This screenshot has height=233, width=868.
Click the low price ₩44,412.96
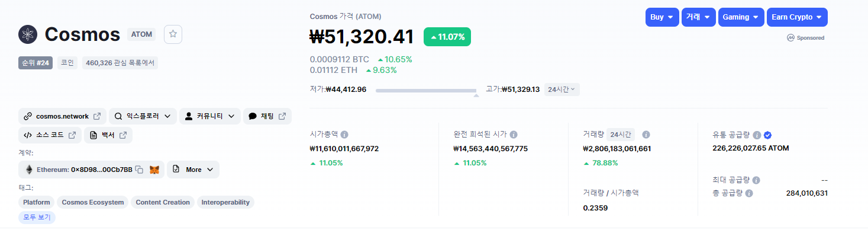[x=346, y=90]
